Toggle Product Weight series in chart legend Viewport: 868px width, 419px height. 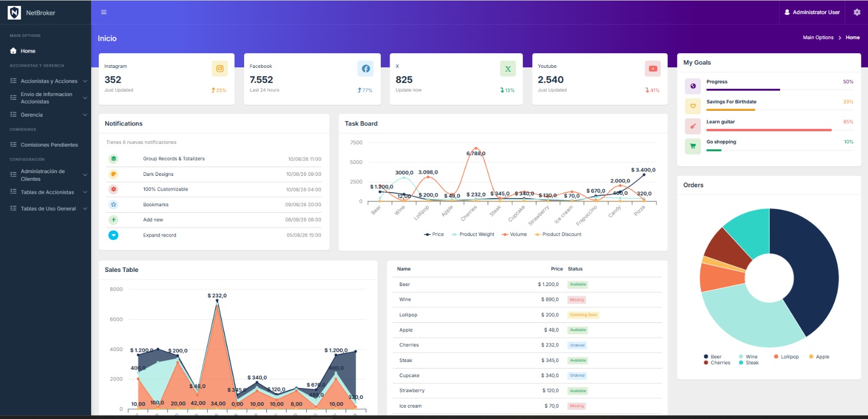click(x=473, y=234)
